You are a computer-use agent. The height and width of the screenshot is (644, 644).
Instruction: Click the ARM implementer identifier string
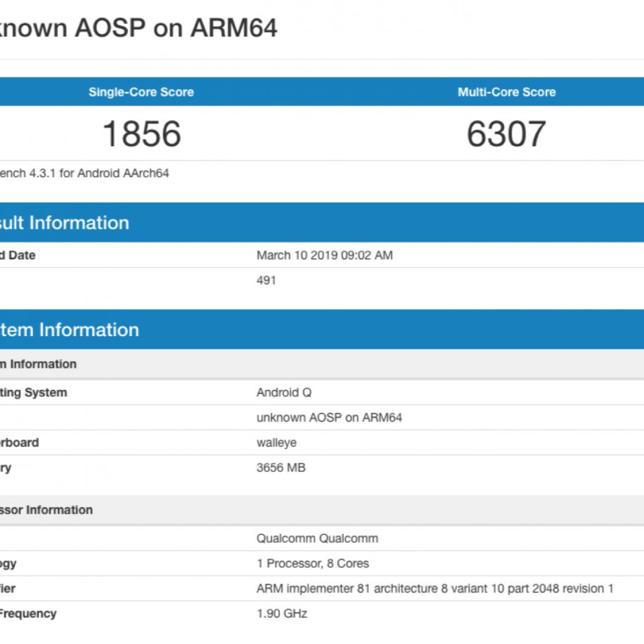[x=434, y=588]
